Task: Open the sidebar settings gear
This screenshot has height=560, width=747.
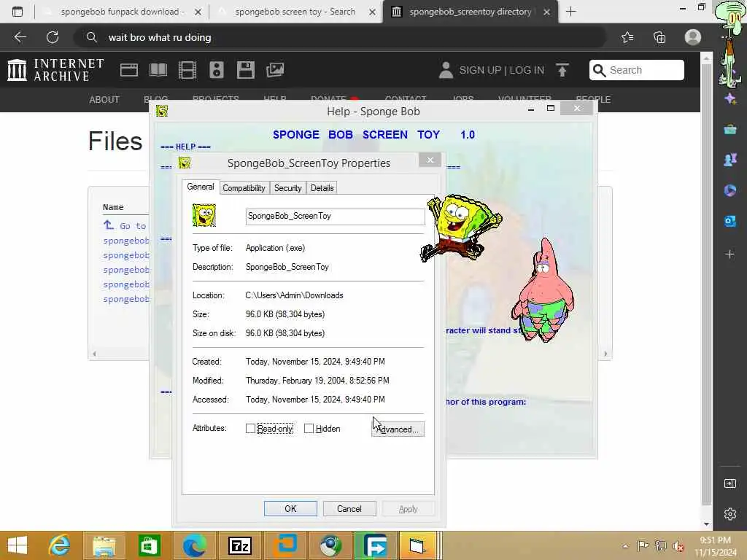Action: click(729, 514)
